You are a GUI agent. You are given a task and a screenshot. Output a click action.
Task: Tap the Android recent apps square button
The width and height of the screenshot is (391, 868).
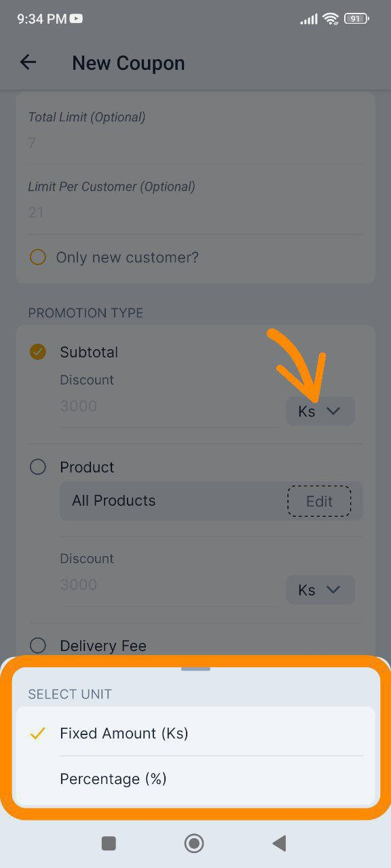[109, 843]
